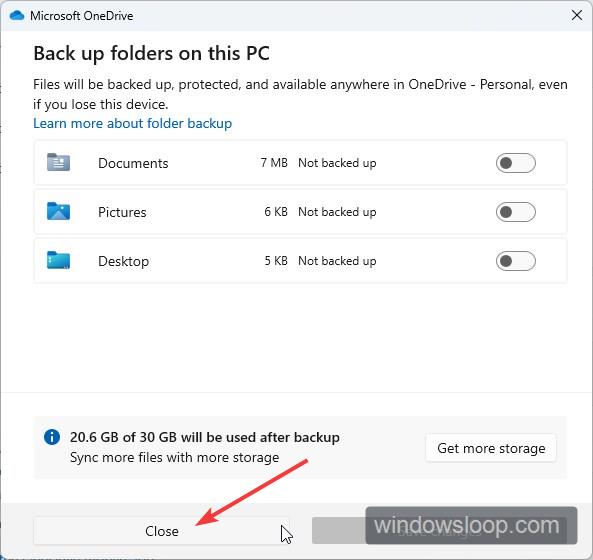Click the 20.6 GB of 30 GB storage message
Viewport: 593px width, 560px height.
tap(205, 437)
